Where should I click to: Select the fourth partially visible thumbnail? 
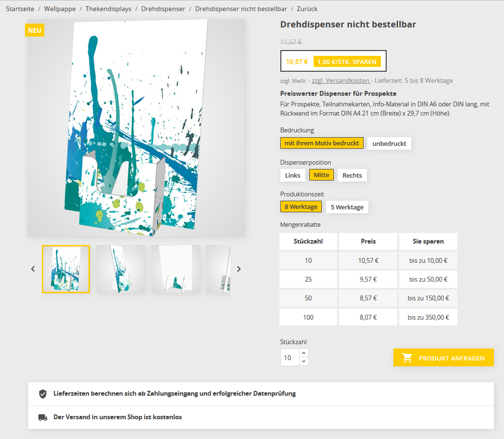(x=218, y=269)
